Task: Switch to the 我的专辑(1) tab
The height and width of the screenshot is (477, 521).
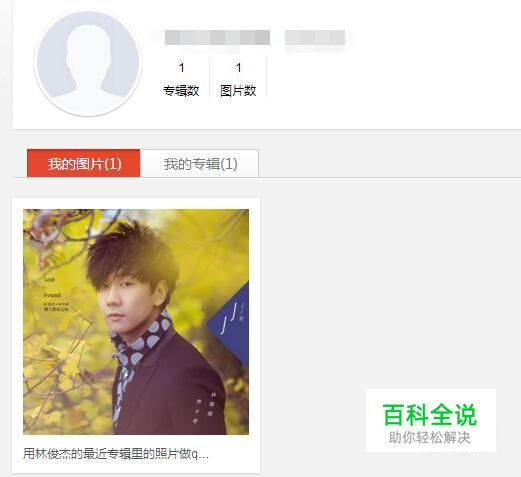Action: point(200,163)
